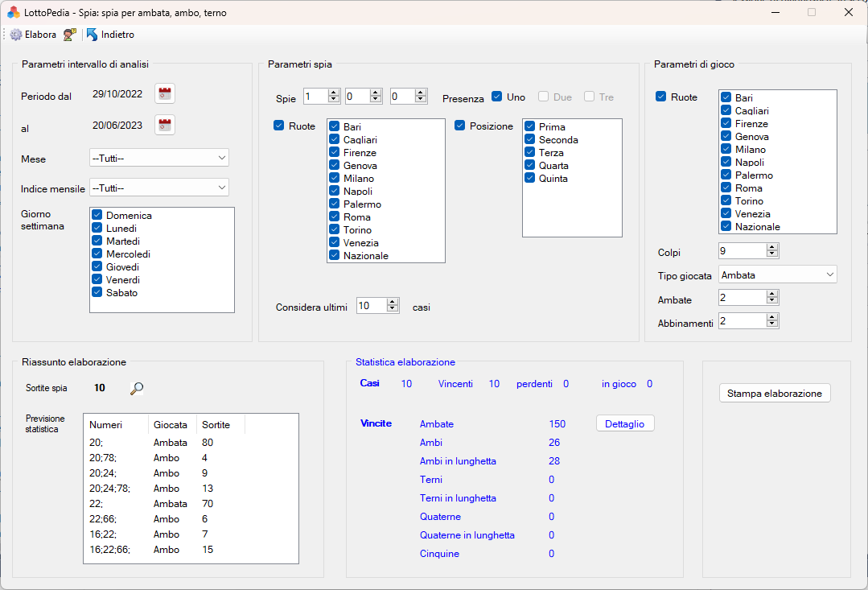Click the help user icon next to Elabora
Image resolution: width=868 pixels, height=590 pixels.
point(70,35)
